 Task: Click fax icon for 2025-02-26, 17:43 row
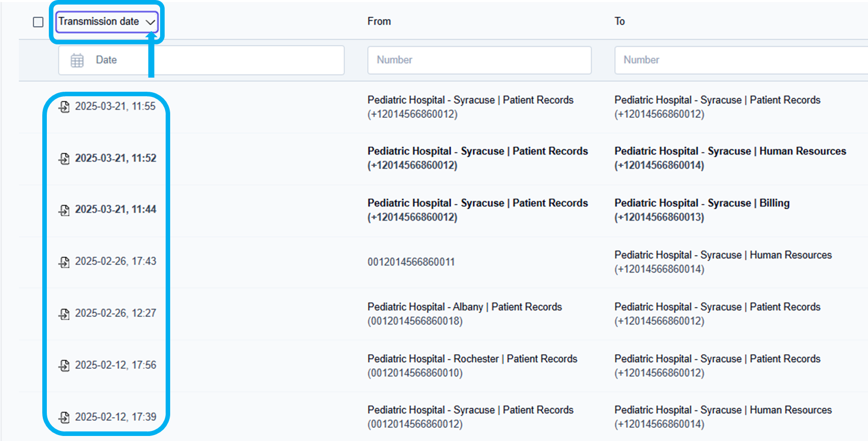pos(64,262)
